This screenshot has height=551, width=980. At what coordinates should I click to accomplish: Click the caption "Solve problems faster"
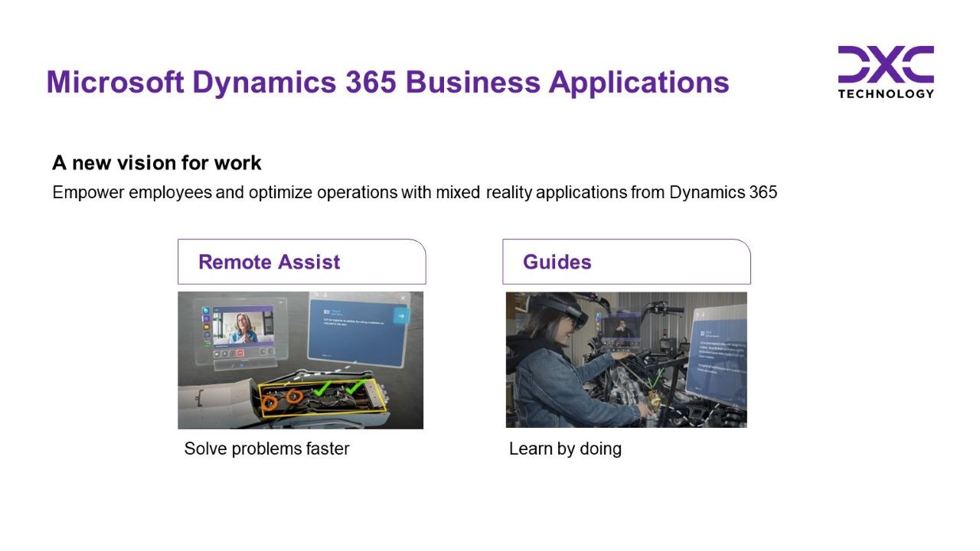point(266,448)
